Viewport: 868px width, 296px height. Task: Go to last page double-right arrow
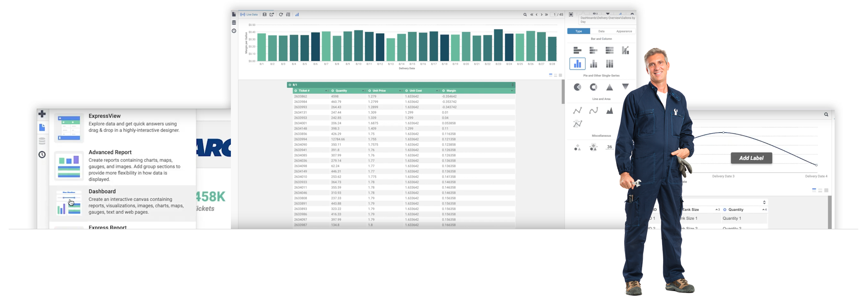tap(546, 15)
